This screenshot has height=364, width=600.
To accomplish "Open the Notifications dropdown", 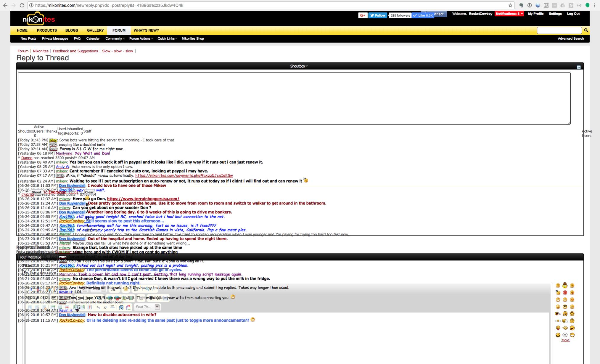I will [509, 14].
